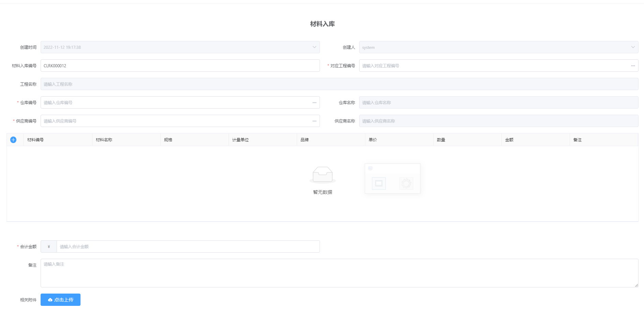The width and height of the screenshot is (644, 312).
Task: Click the 创建时间 field showing 2022-11-12 19:17:38
Action: point(180,47)
